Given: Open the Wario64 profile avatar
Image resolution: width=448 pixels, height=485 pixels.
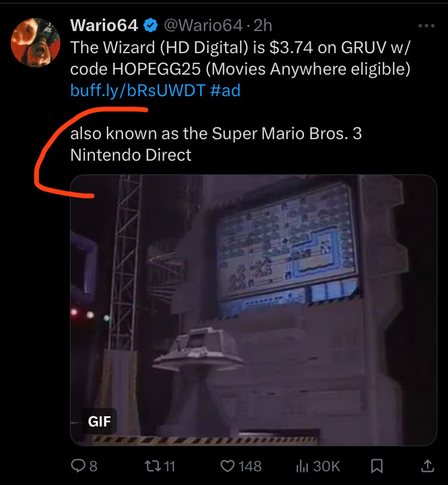Looking at the screenshot, I should click(x=35, y=42).
